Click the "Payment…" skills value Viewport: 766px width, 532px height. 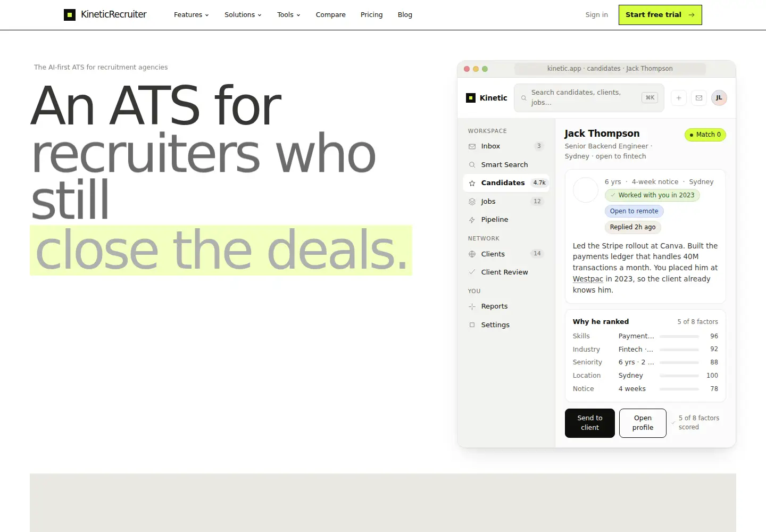tap(636, 336)
